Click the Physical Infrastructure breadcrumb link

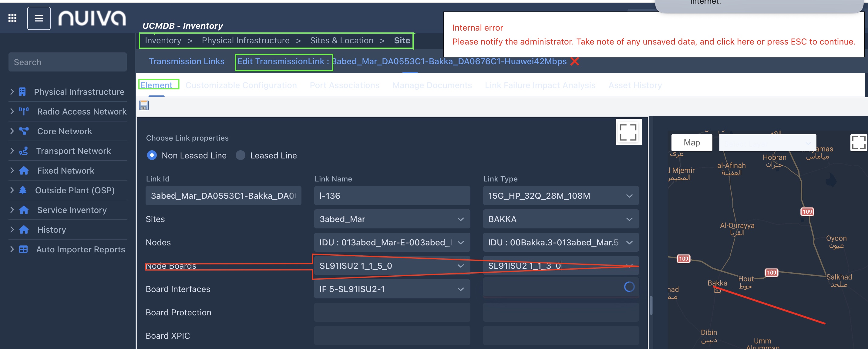click(245, 40)
